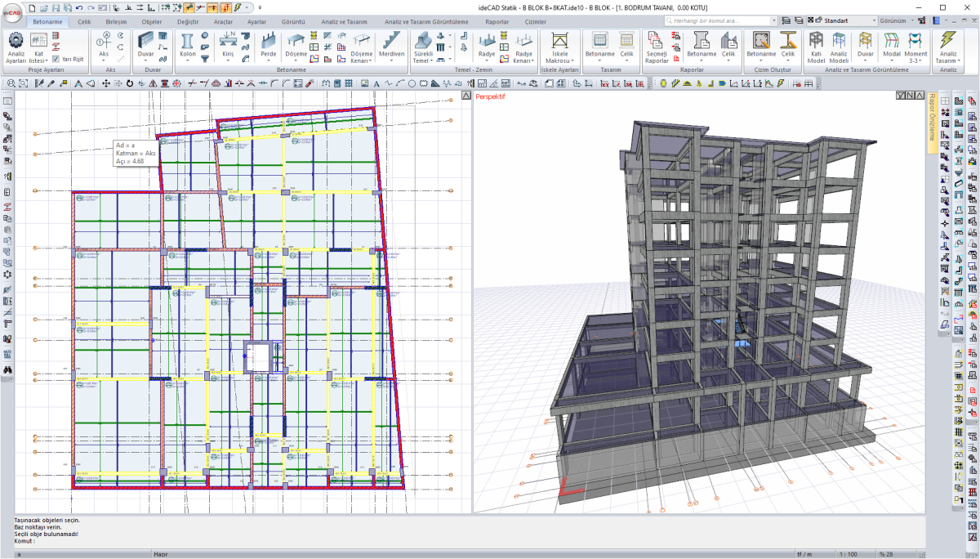Open the Raporlar ribbon tab
This screenshot has height=559, width=980.
pos(497,21)
